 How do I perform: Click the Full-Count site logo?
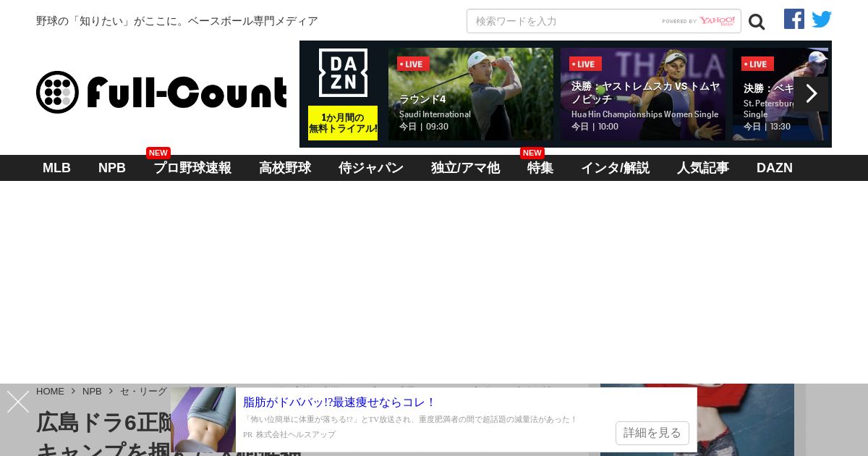tap(161, 92)
